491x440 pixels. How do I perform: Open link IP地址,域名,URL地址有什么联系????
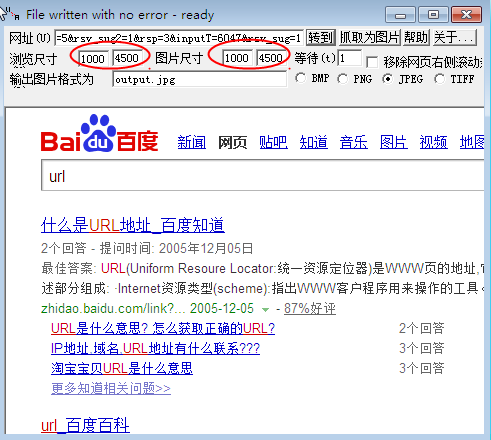pyautogui.click(x=155, y=349)
